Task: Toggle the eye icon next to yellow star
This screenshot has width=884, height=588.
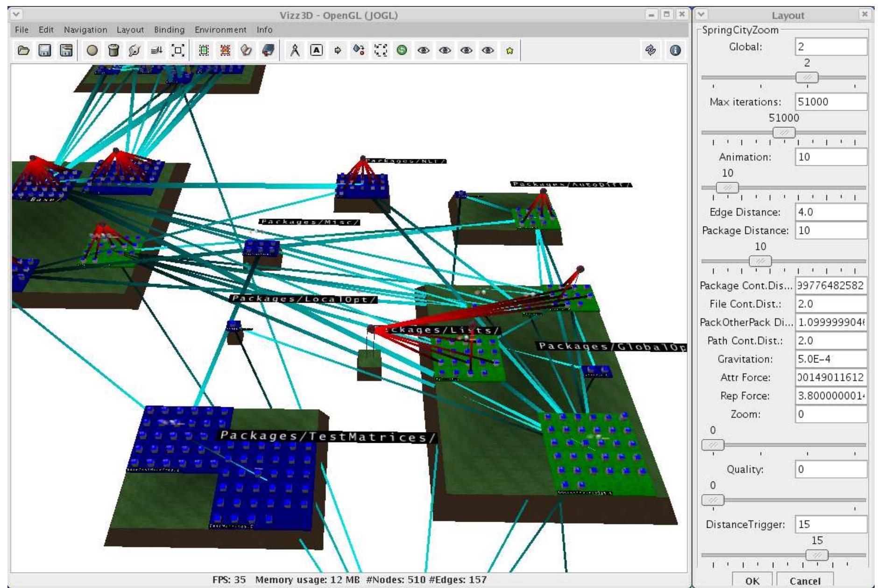Action: point(488,50)
